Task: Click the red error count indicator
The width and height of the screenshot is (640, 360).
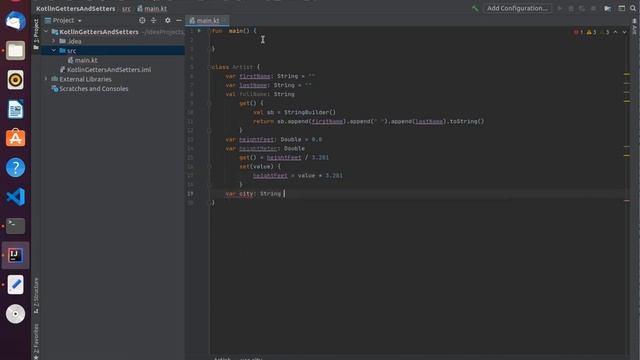Action: pyautogui.click(x=578, y=32)
